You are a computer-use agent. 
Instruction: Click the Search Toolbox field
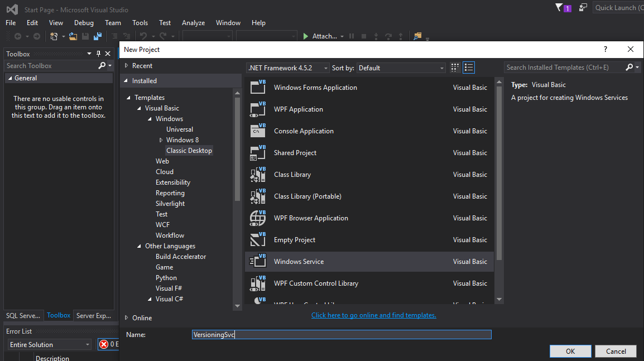point(51,66)
